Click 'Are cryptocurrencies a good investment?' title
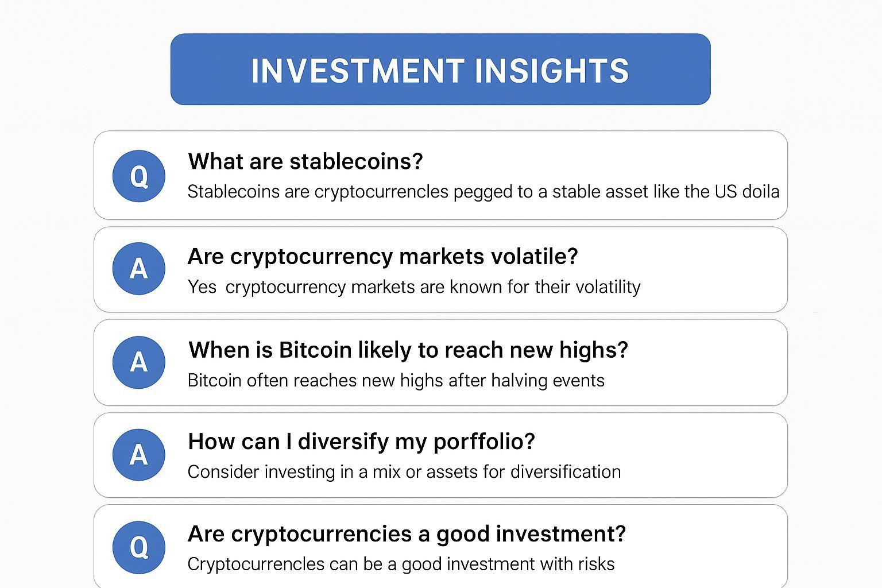This screenshot has width=882, height=588. tap(406, 534)
